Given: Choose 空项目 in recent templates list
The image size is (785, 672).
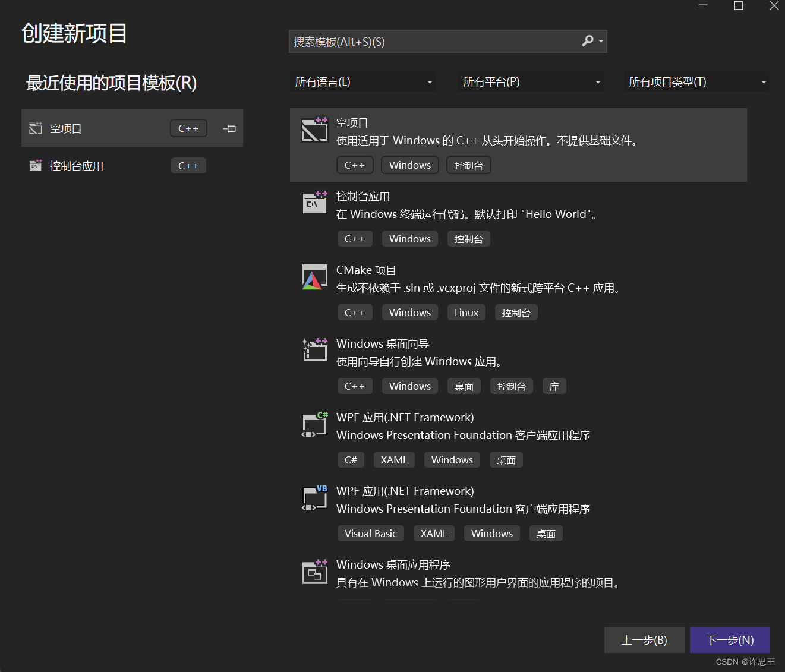Looking at the screenshot, I should click(x=132, y=128).
